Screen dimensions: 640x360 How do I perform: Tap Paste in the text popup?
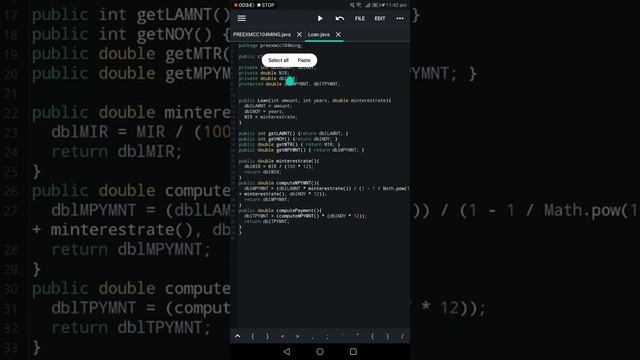point(304,60)
